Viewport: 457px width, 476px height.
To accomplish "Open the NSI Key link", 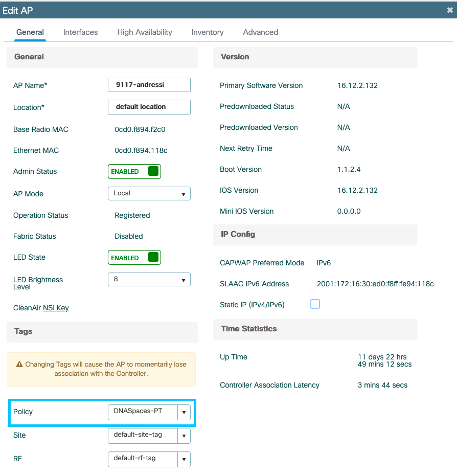I will [56, 308].
